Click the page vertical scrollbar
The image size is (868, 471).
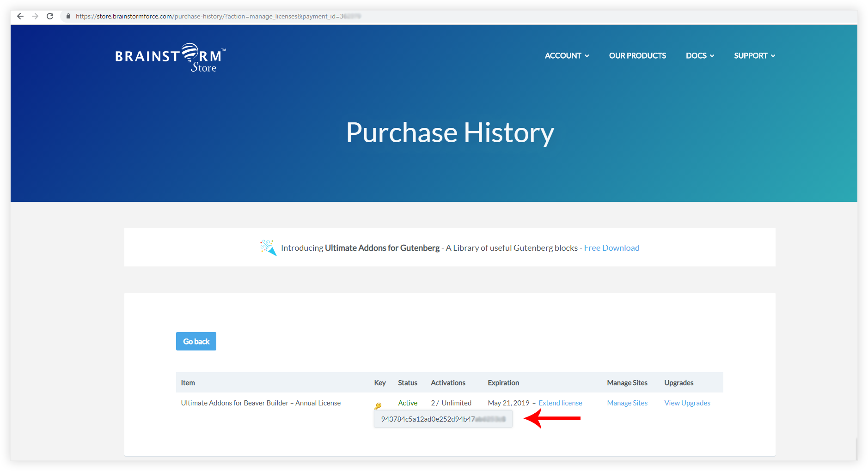856,449
